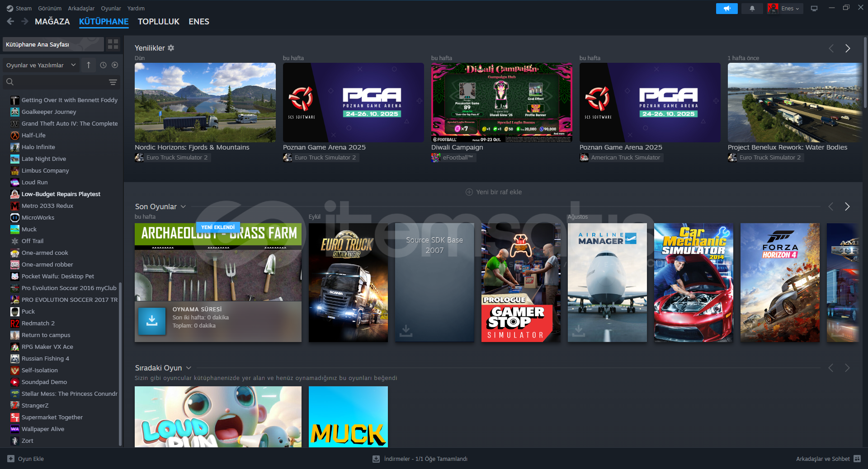Screen dimensions: 868x469
Task: Switch to the MAĞAZA tab
Action: click(52, 21)
